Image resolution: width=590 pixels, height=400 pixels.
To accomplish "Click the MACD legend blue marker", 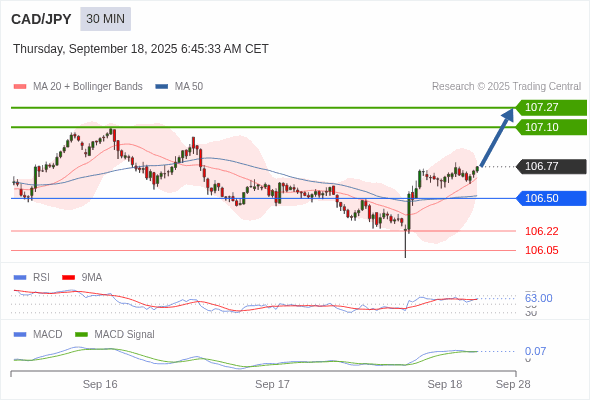I will (x=20, y=334).
